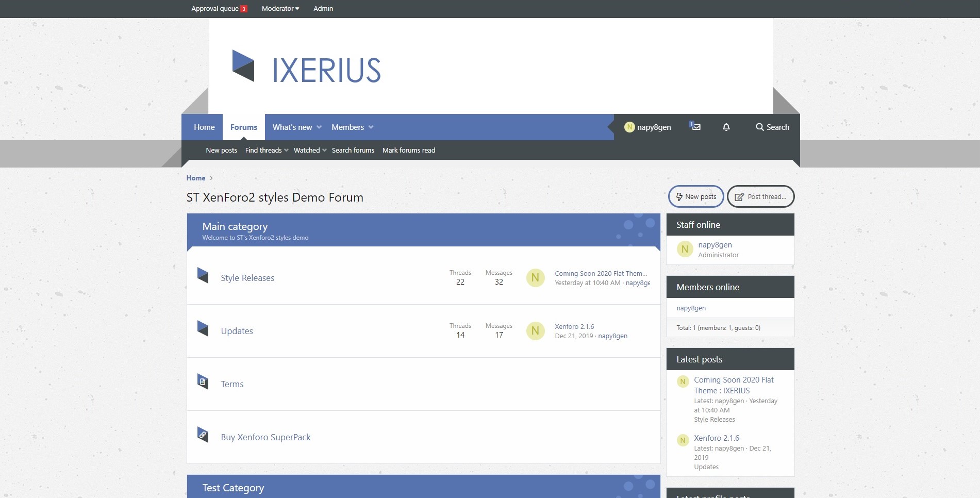Click the Terms page node icon
This screenshot has width=980, height=498.
(x=203, y=381)
